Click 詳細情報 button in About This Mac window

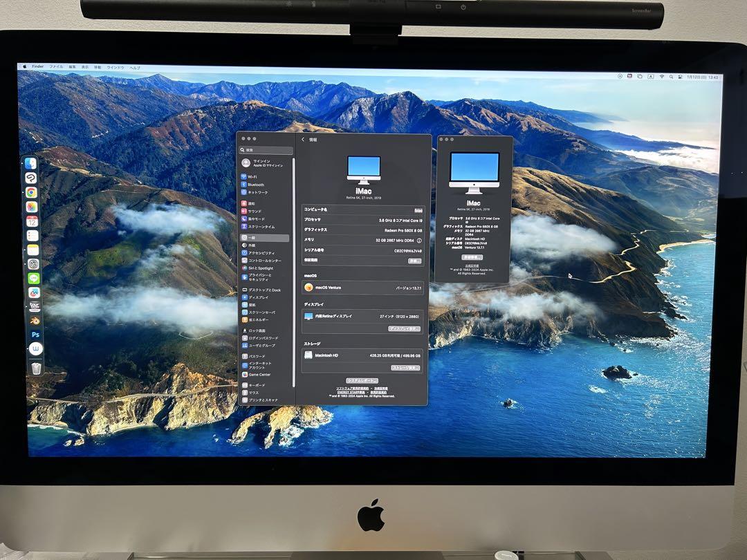[x=472, y=257]
